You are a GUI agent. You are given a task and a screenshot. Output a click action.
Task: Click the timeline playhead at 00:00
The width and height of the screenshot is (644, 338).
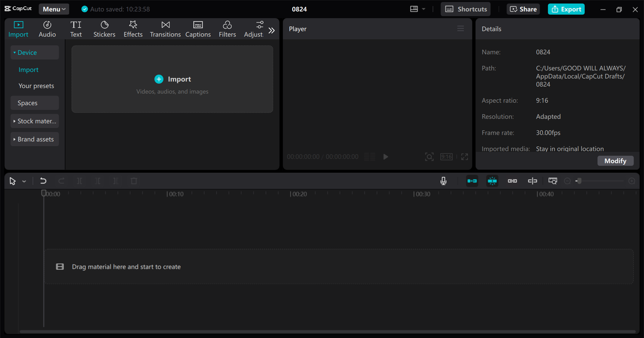coord(44,193)
